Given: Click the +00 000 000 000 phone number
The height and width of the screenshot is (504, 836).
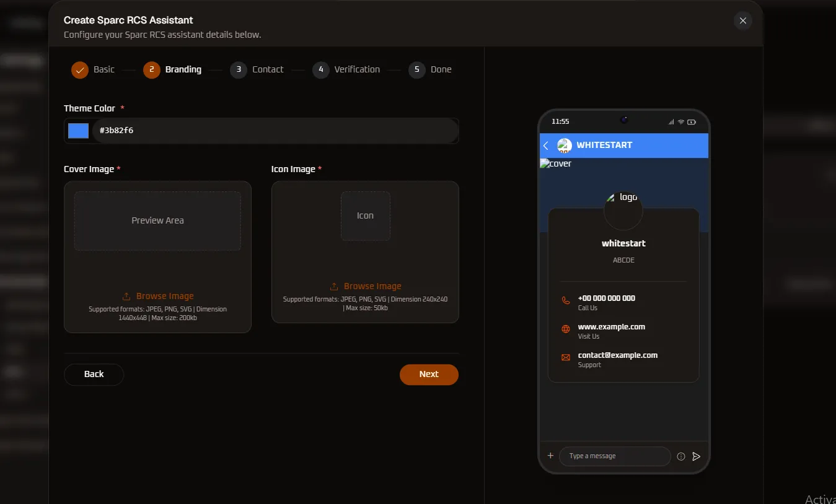Looking at the screenshot, I should [x=607, y=298].
